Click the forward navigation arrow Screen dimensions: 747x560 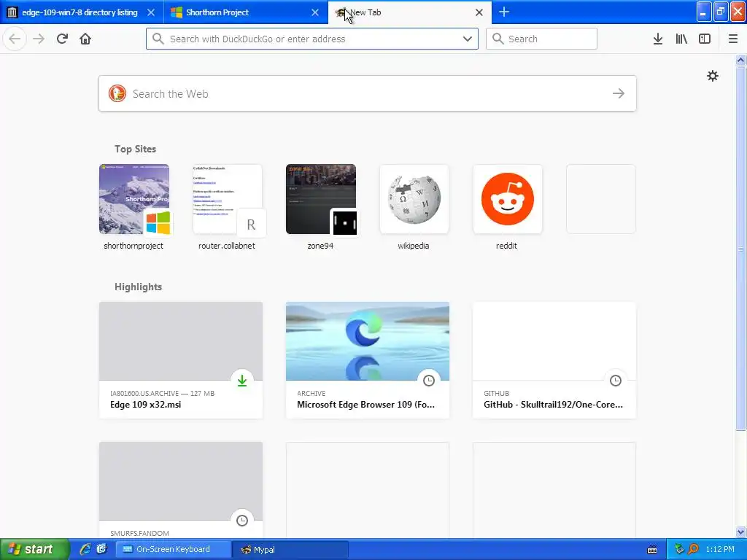[x=39, y=39]
